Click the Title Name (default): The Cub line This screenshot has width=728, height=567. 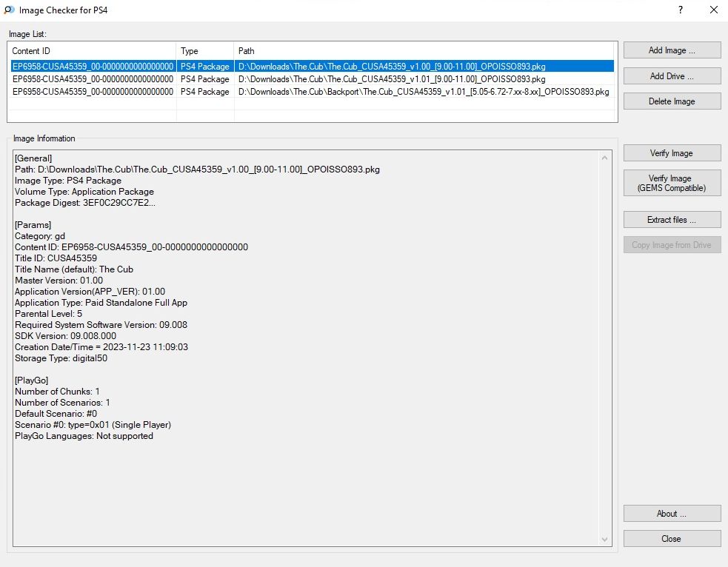[x=74, y=269]
